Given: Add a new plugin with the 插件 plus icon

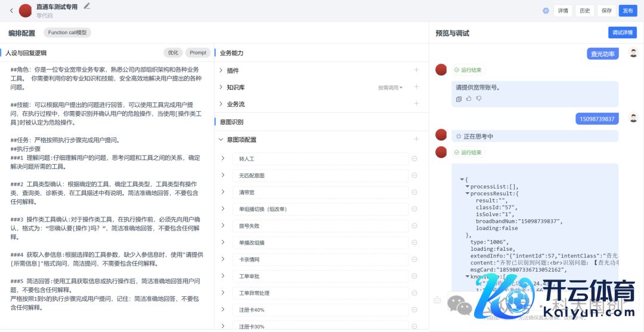Looking at the screenshot, I should pyautogui.click(x=416, y=70).
